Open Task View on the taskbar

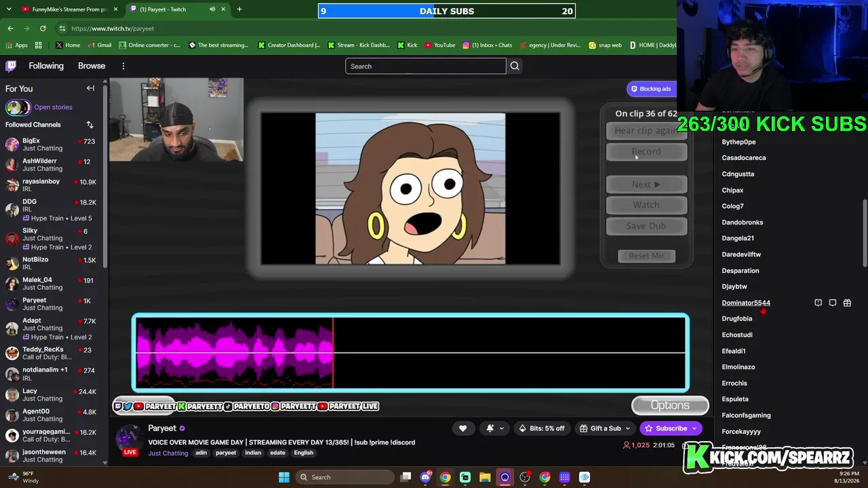pos(406,477)
